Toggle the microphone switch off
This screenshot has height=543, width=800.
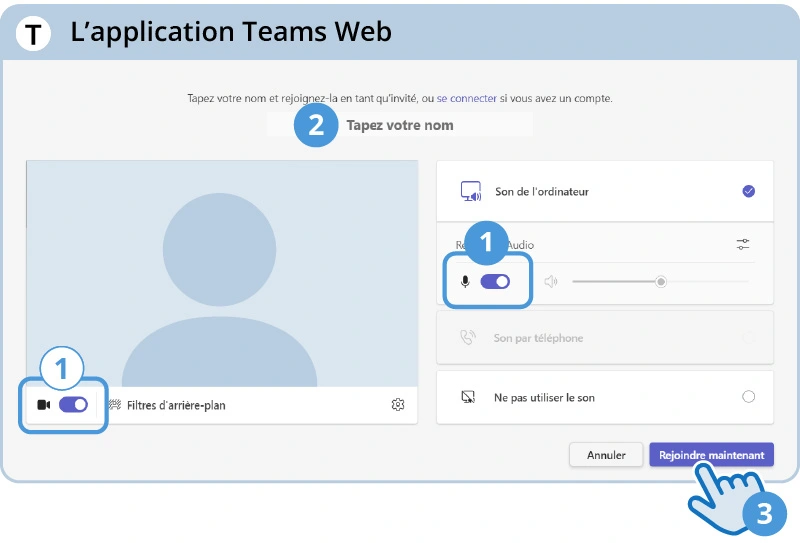coord(495,282)
